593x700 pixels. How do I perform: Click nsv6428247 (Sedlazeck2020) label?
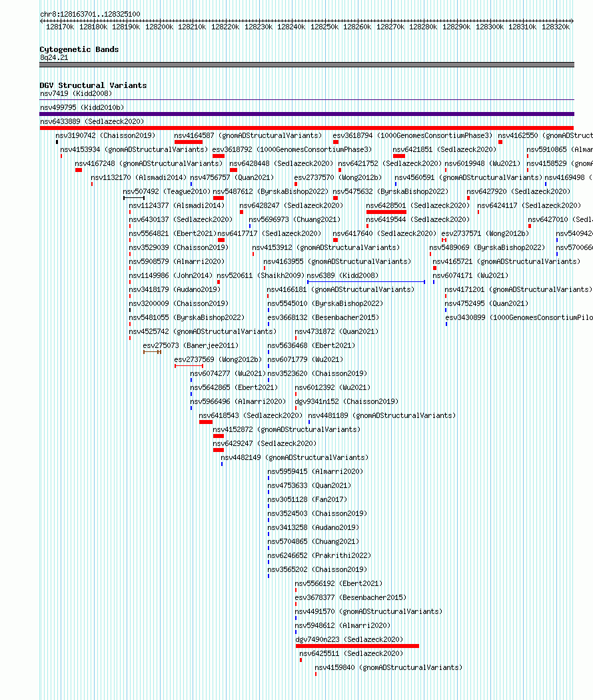point(291,205)
